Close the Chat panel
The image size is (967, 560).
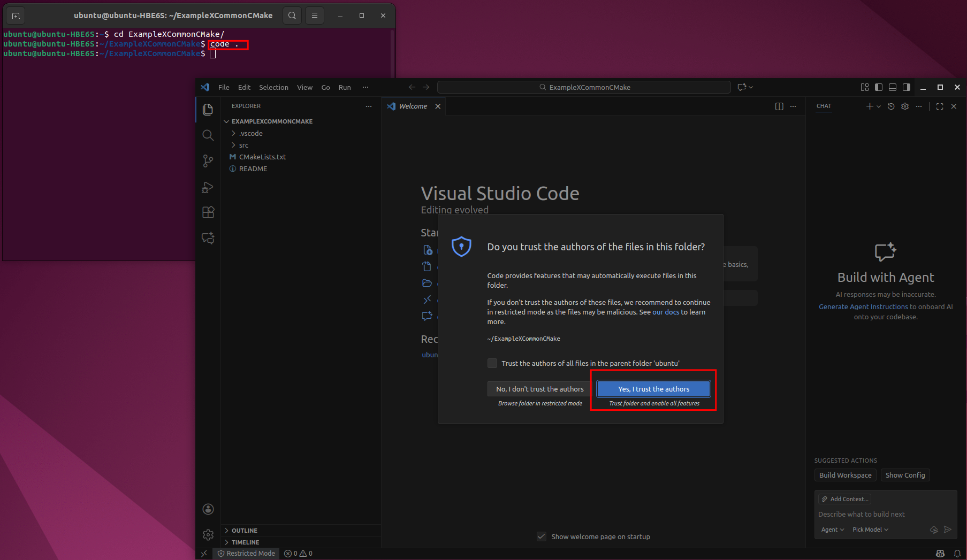click(x=954, y=106)
